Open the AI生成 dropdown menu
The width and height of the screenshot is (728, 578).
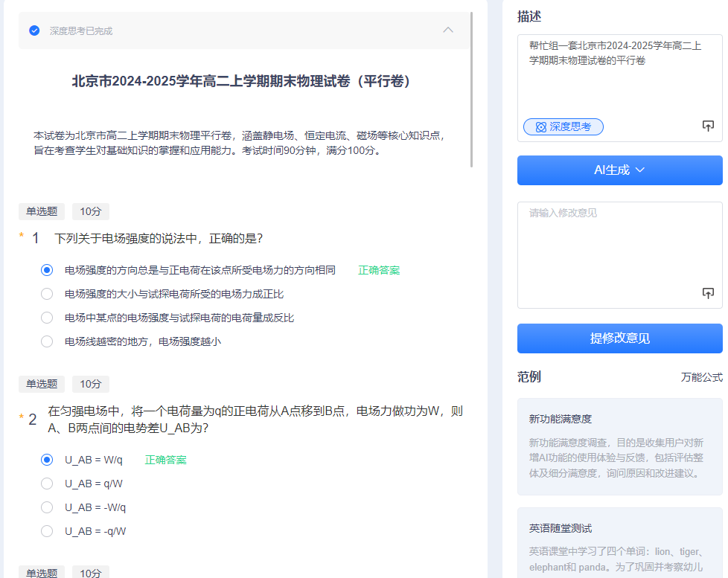(x=619, y=170)
